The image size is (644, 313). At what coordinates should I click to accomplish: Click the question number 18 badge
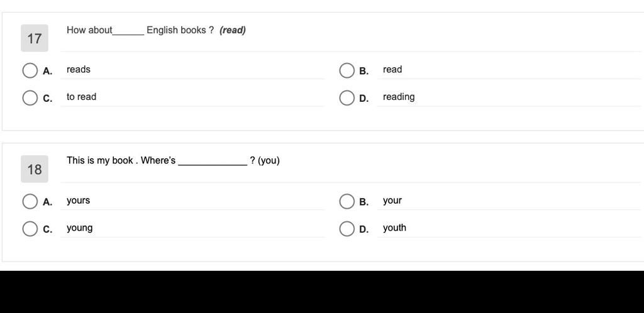pos(35,169)
